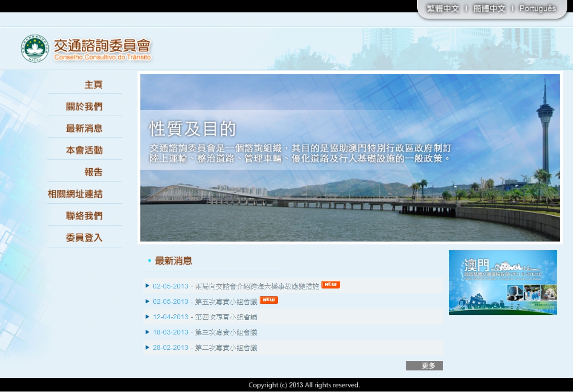Open the 澳門 transport policy banner thumbnail
This screenshot has width=573, height=392.
(503, 282)
